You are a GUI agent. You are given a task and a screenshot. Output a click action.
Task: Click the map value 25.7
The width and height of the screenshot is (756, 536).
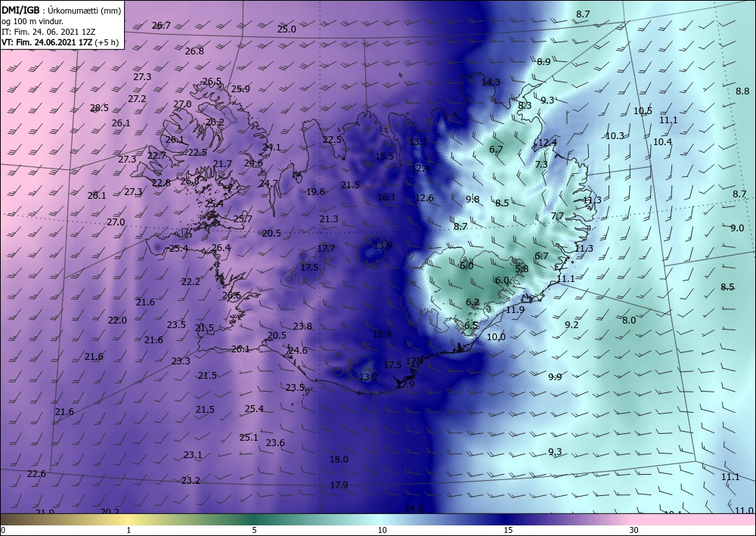(x=243, y=218)
